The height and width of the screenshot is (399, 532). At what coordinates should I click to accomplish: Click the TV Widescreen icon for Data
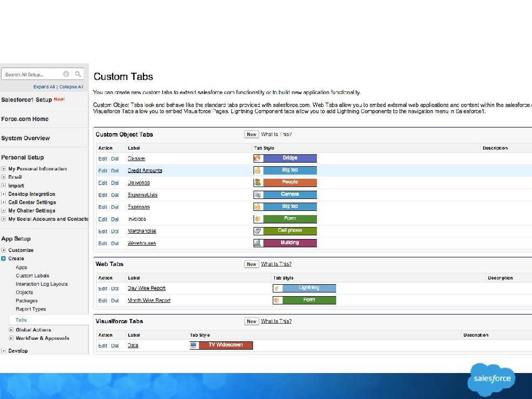tap(194, 345)
